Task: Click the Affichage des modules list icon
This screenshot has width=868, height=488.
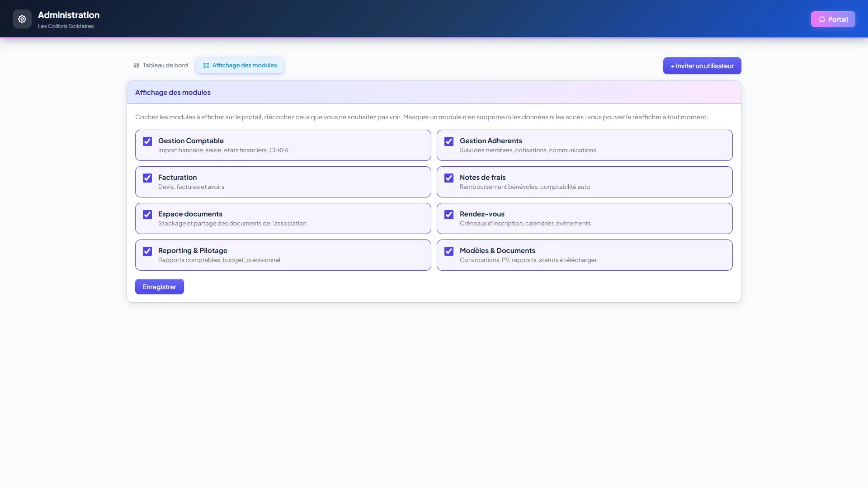Action: click(206, 66)
